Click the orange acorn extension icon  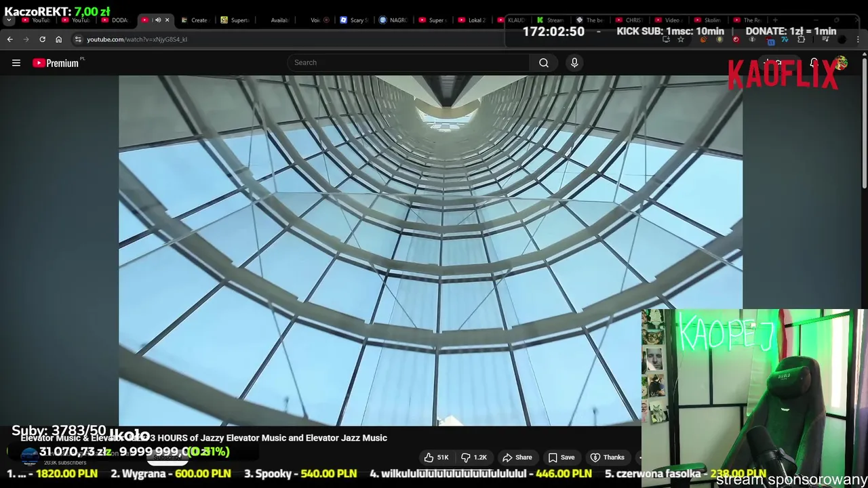[703, 39]
